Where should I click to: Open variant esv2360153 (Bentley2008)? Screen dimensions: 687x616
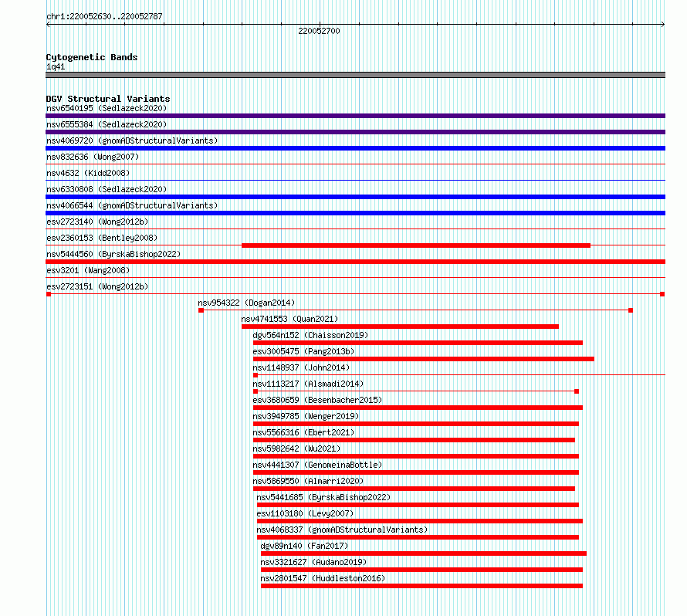pyautogui.click(x=102, y=238)
